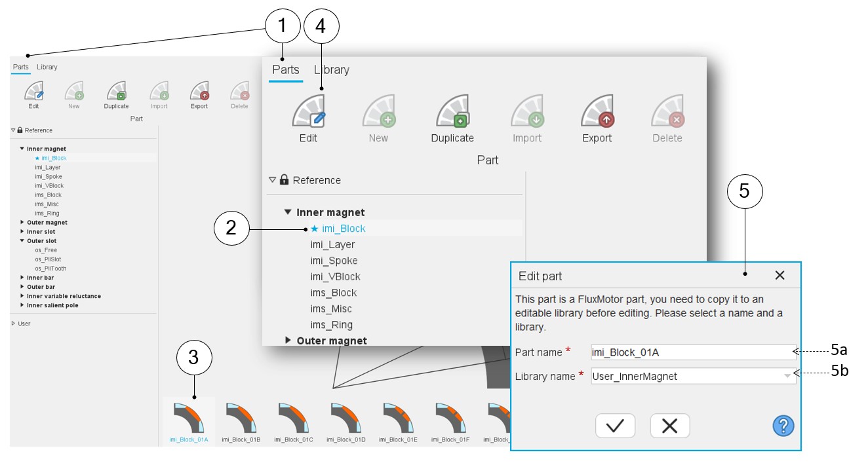Select imi_Block_01B thumbnail
The image size is (868, 465).
[241, 422]
